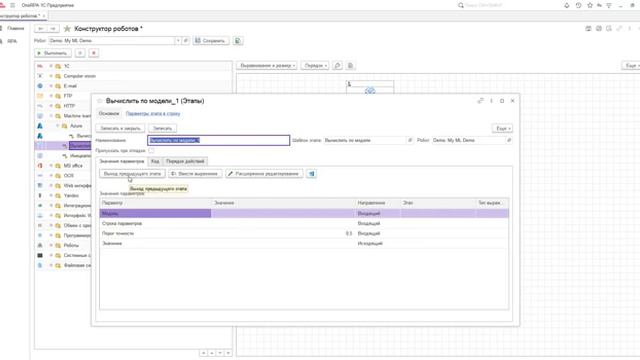
Task: Expand the 1C folder in tree
Action: [51, 66]
